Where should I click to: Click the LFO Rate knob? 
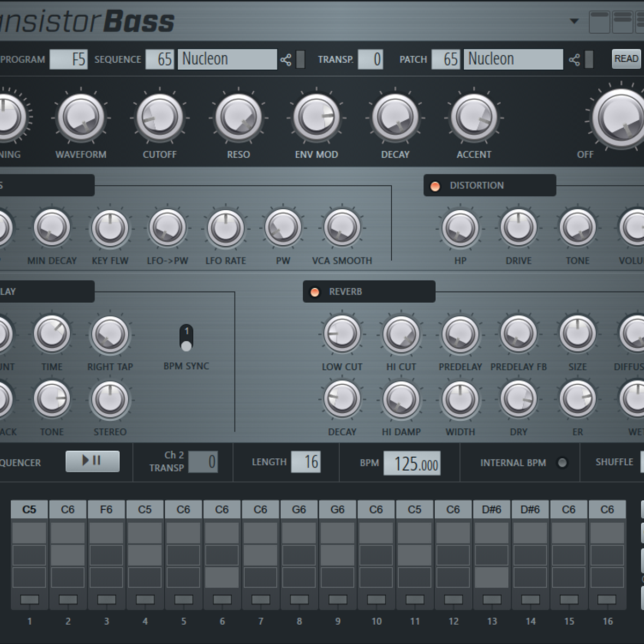[226, 228]
